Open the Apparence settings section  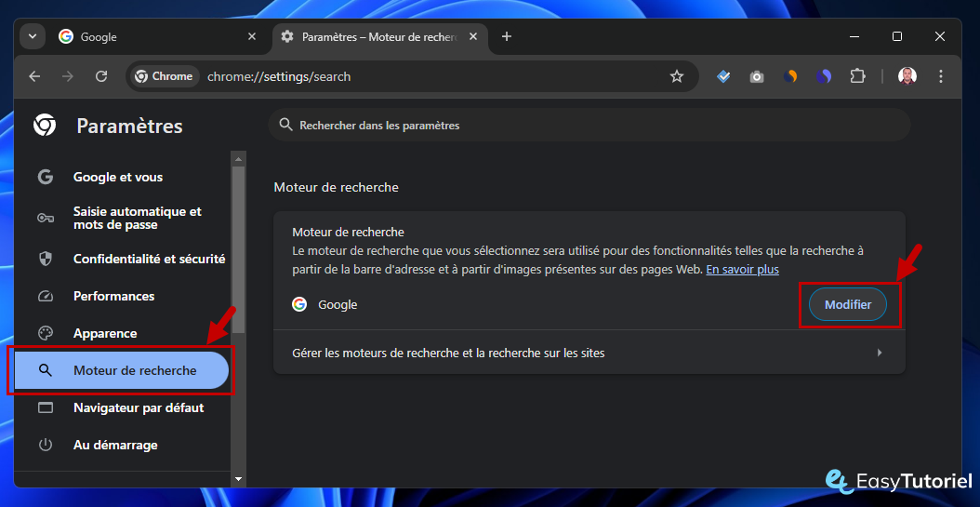(105, 333)
